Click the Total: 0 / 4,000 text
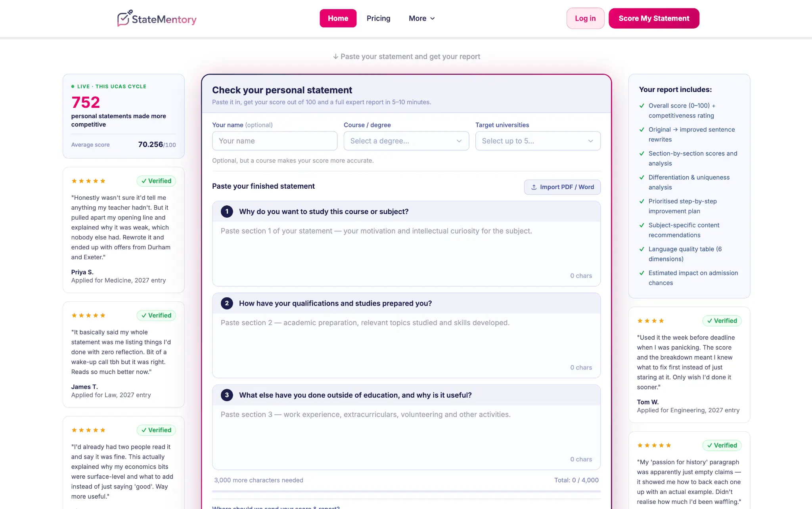The image size is (812, 509). pyautogui.click(x=576, y=480)
